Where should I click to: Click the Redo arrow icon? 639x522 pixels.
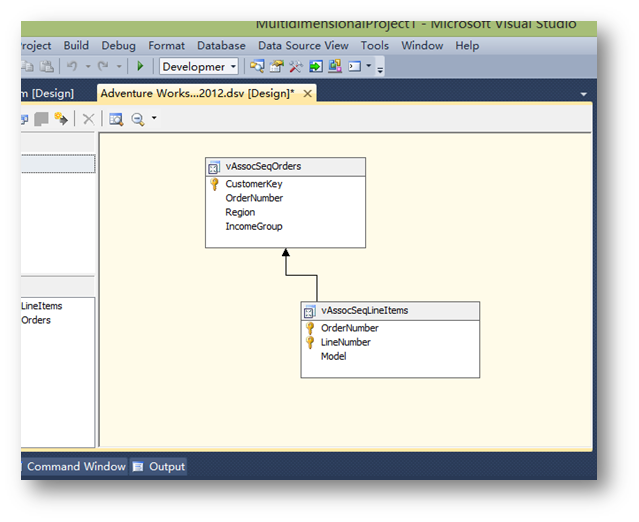tap(103, 66)
